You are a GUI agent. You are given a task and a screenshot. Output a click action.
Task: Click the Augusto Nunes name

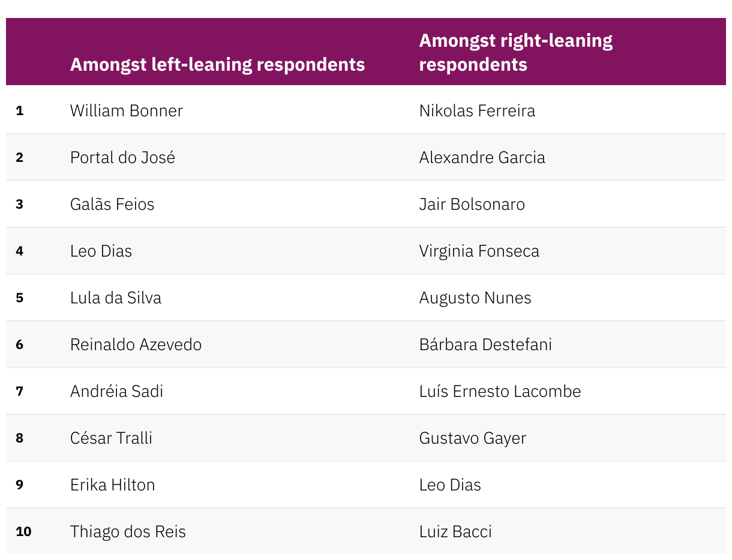tap(475, 298)
